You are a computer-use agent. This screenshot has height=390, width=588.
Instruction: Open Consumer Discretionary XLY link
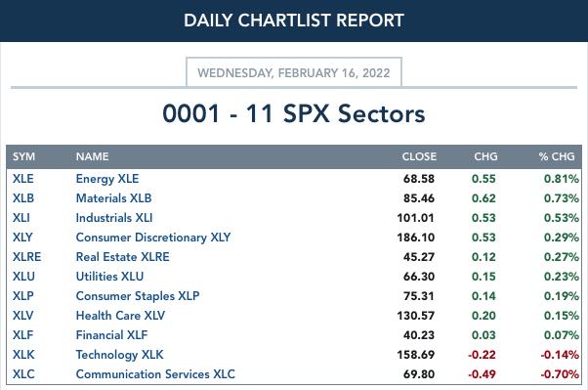tap(153, 238)
